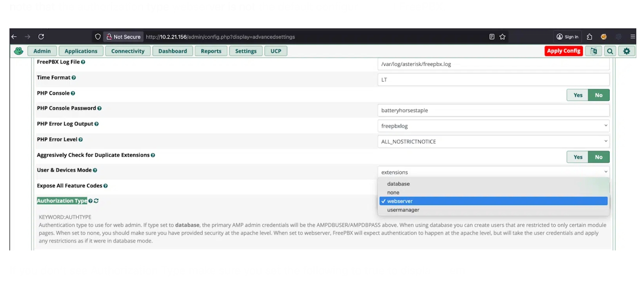The width and height of the screenshot is (644, 282).
Task: Set PHP Console to Yes
Action: pos(578,95)
